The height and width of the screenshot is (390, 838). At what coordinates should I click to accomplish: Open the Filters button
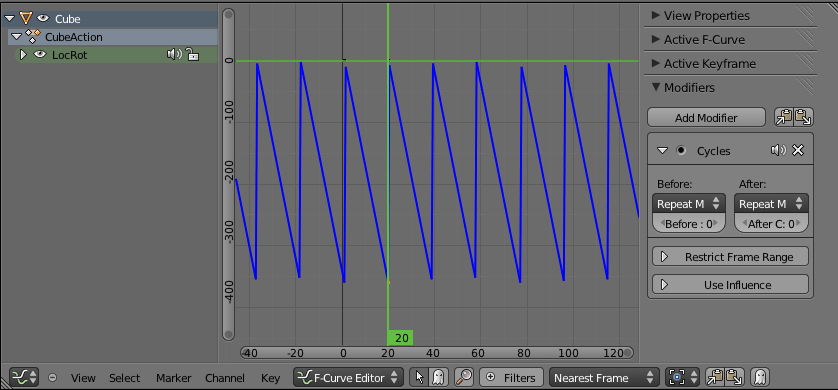(x=511, y=377)
